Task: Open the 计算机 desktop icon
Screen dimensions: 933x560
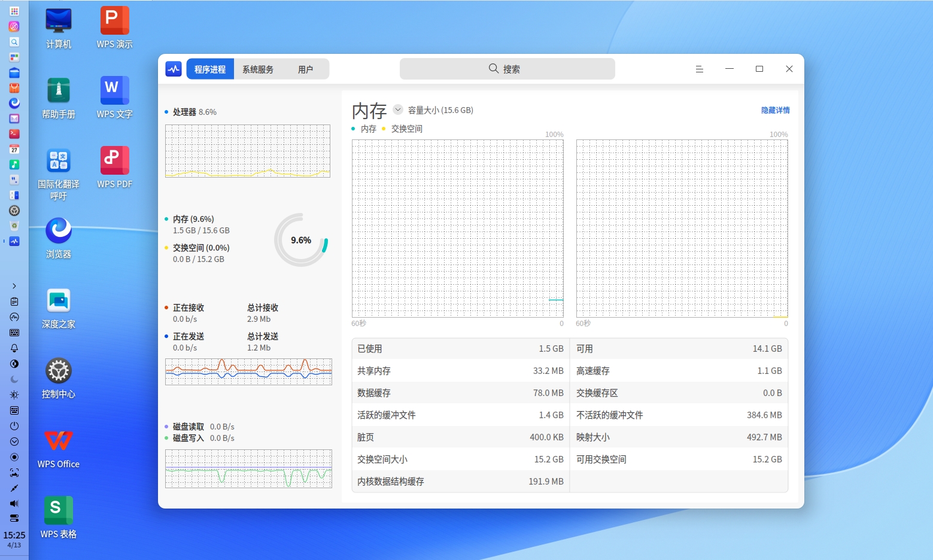Action: click(x=59, y=29)
